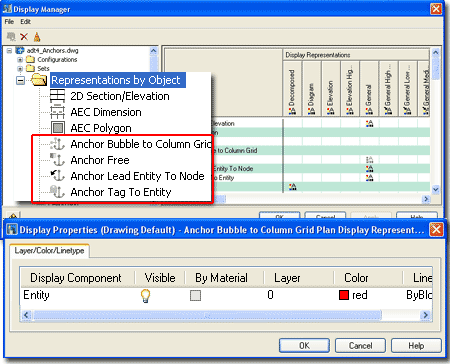Click OK in Display Properties dialog
Image resolution: width=450 pixels, height=364 pixels.
pos(304,346)
